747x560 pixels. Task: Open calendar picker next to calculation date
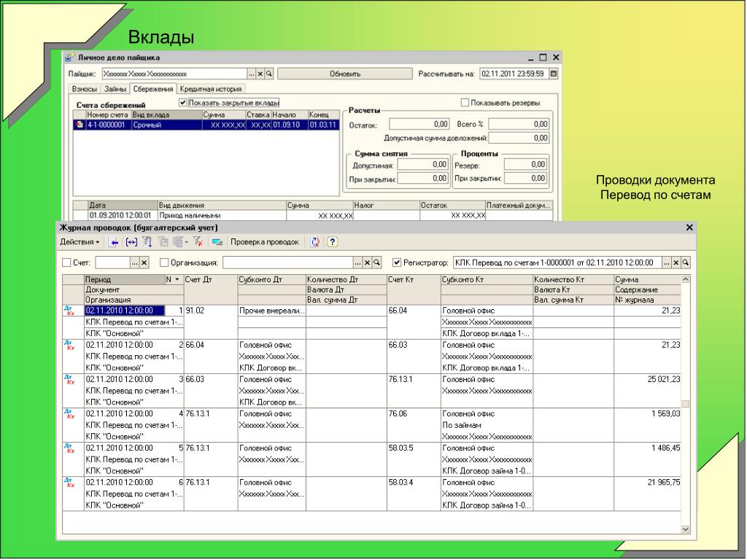(x=553, y=74)
